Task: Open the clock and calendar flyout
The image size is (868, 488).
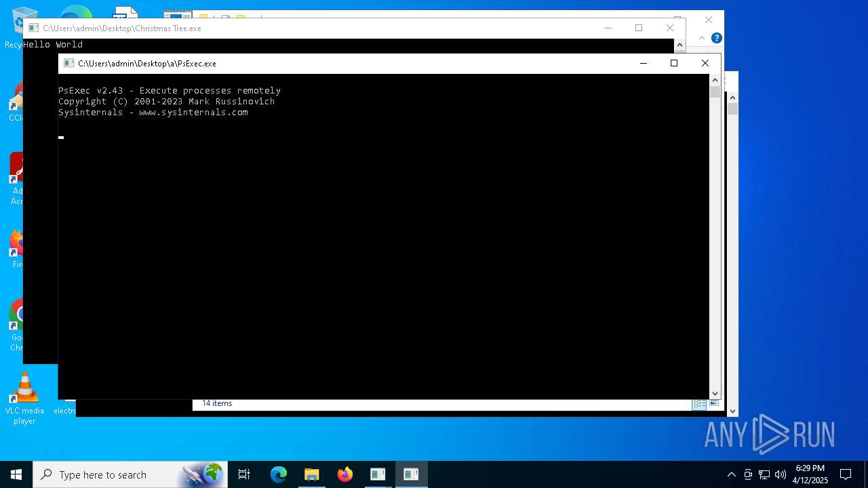Action: tap(810, 474)
